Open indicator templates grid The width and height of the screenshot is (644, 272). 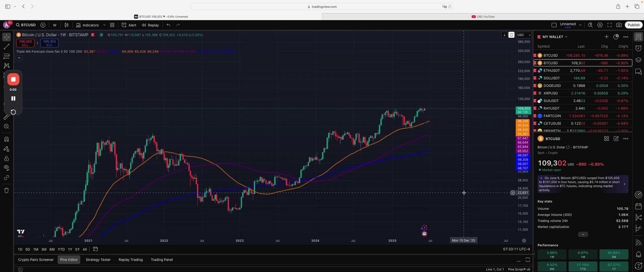tap(112, 25)
